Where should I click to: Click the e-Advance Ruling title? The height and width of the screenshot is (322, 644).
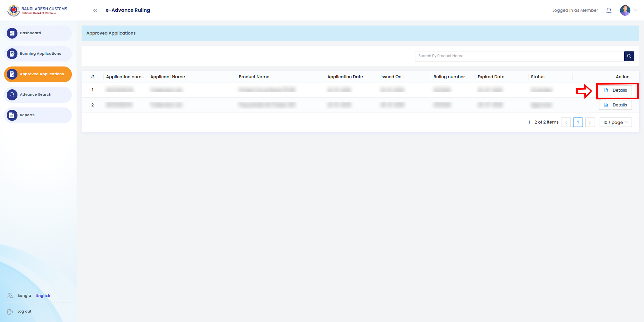(128, 10)
